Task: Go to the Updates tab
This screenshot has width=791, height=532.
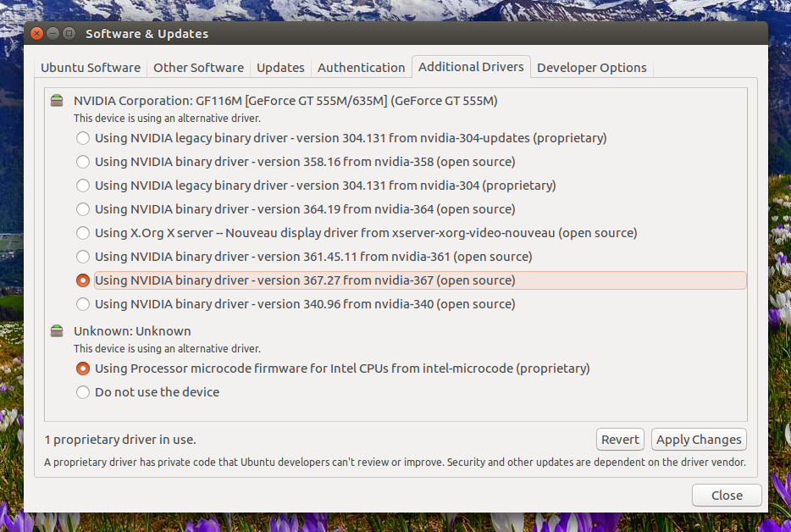Action: 280,68
